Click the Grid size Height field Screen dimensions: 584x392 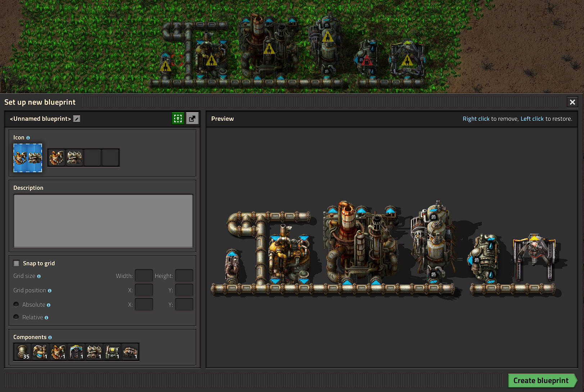(x=184, y=275)
